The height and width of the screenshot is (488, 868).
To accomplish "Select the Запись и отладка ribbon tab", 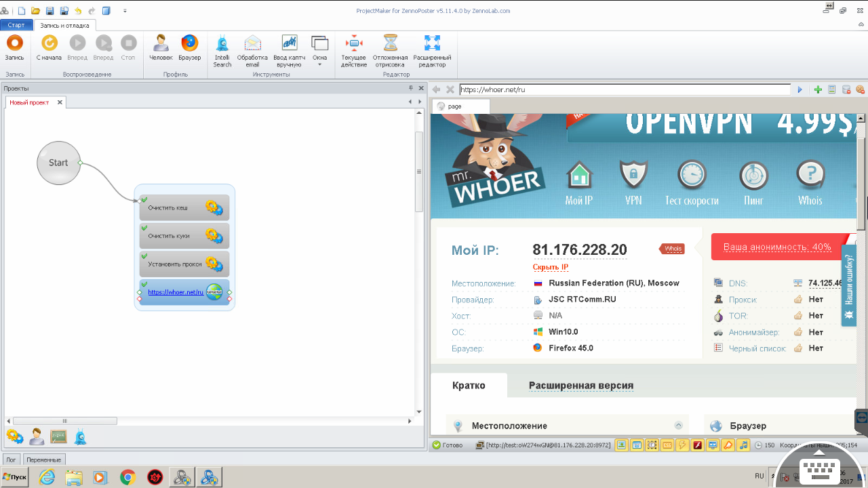I will pos(64,25).
